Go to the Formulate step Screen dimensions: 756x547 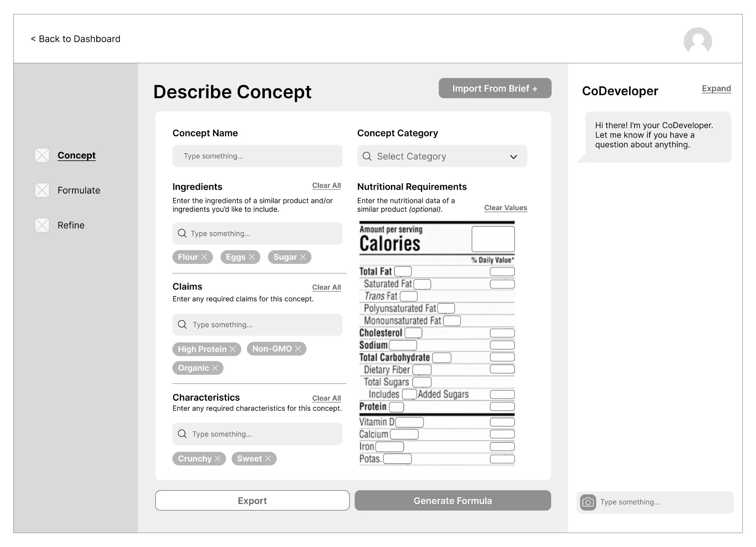[x=79, y=190]
